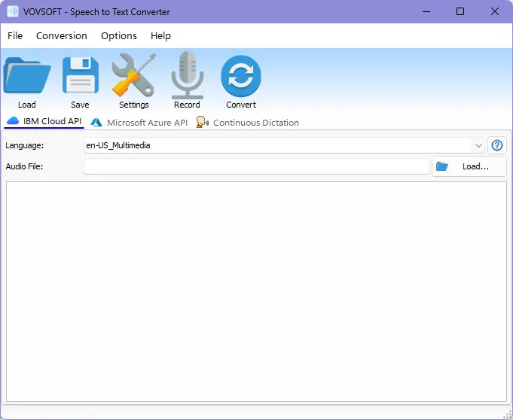The width and height of the screenshot is (513, 420).
Task: Open the Options menu
Action: (119, 35)
